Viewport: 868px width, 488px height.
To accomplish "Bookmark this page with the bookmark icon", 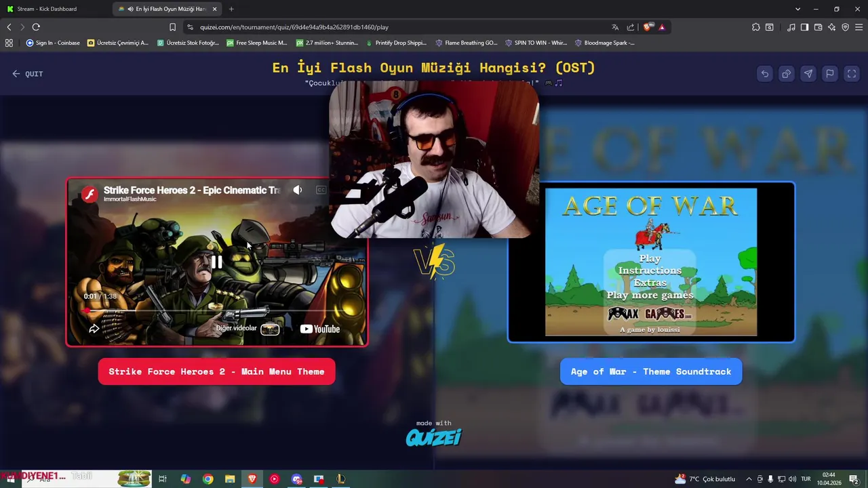I will tap(172, 27).
